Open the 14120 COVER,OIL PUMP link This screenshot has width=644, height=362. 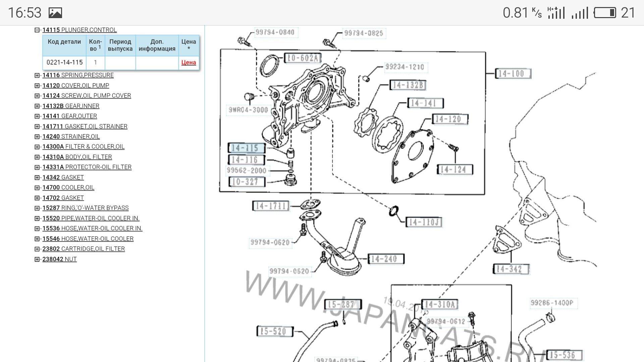tap(75, 85)
